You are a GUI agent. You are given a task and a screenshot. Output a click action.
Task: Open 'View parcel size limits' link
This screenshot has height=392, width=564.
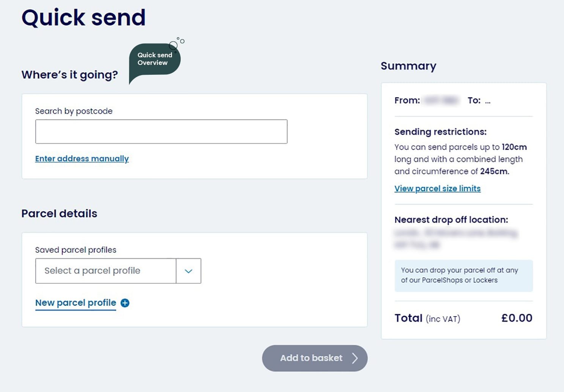click(437, 189)
